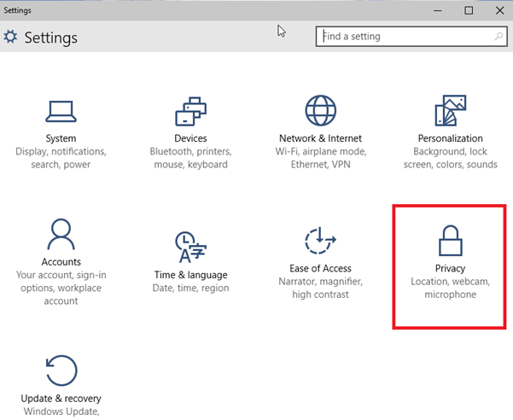Screen dimensions: 513x420
Task: Click 'Display, notifications, search, power' description
Action: tap(61, 158)
